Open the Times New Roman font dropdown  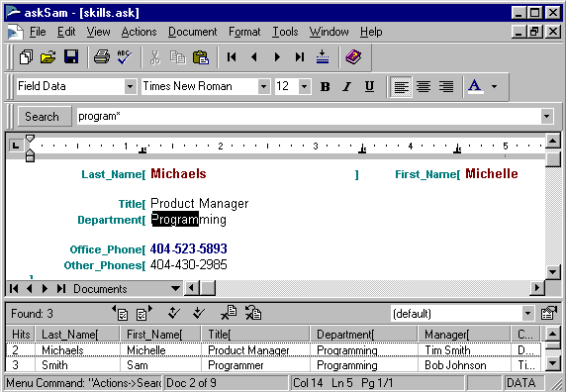pyautogui.click(x=263, y=87)
